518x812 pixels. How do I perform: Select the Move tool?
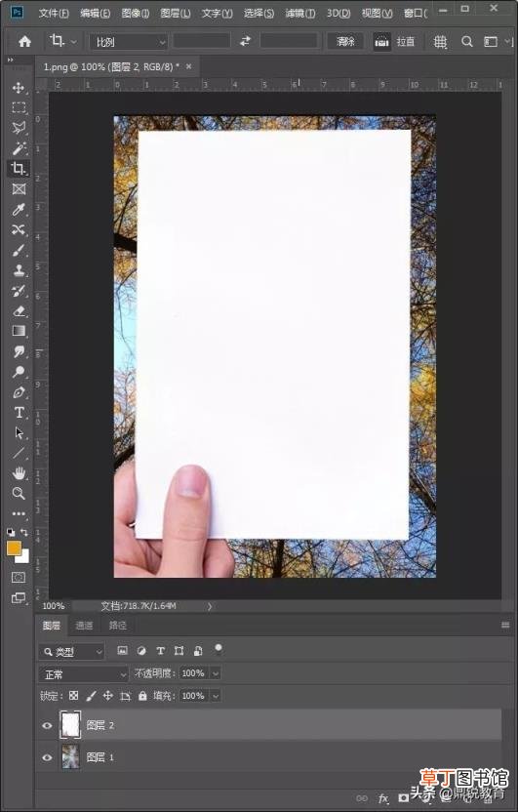point(19,88)
